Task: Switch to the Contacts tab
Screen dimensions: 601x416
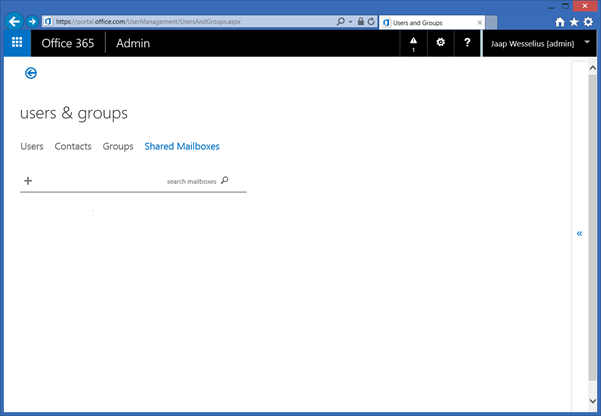Action: [73, 146]
